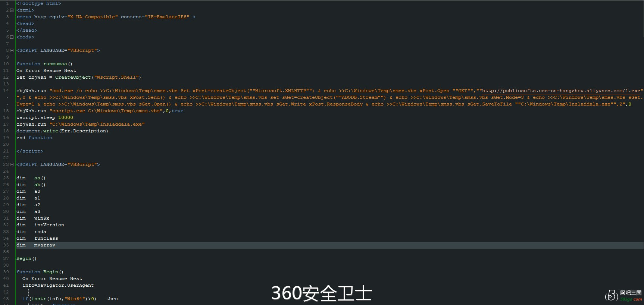Select line number 14 in the gutter
Screen dimensions: 644x305
(x=6, y=91)
